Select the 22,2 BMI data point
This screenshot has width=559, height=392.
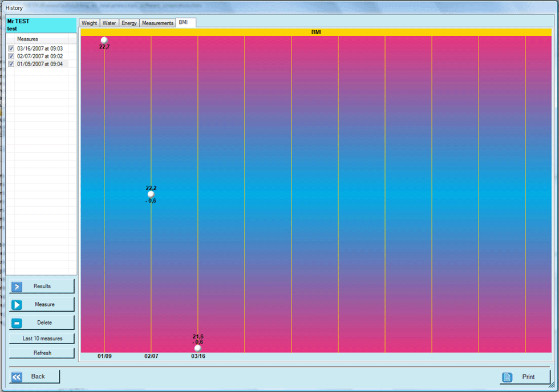(151, 194)
